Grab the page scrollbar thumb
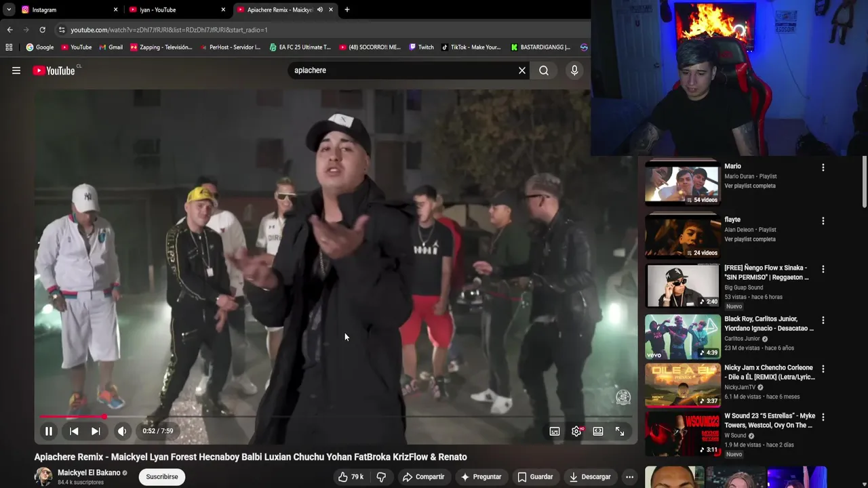The image size is (868, 488). [x=865, y=183]
